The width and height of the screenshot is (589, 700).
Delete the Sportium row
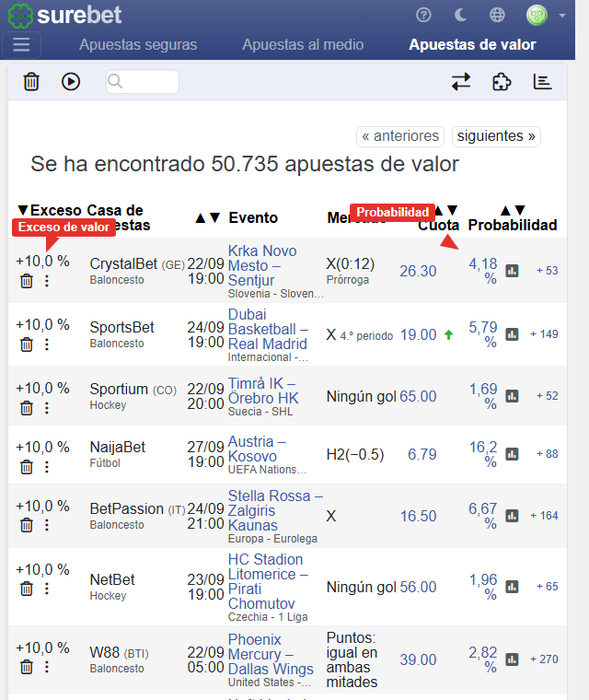point(27,408)
